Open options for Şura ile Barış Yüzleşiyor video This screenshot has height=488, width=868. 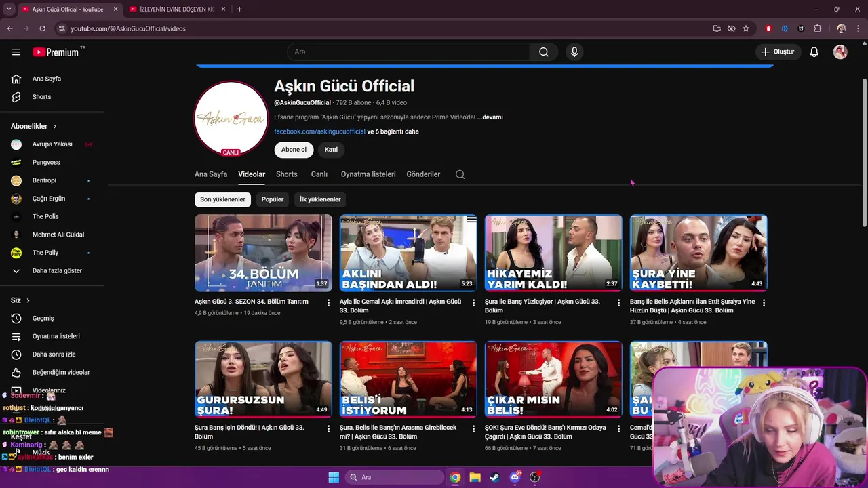(618, 303)
